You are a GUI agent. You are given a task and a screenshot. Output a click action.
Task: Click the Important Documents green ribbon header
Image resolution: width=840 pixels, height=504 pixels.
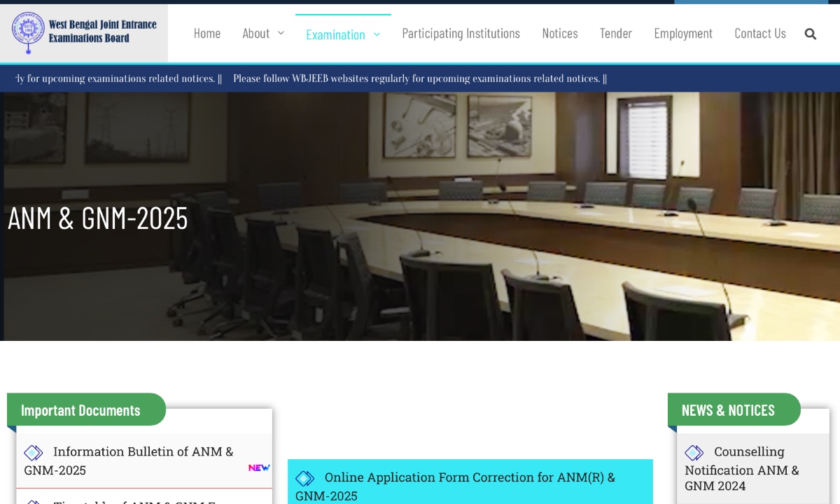pyautogui.click(x=80, y=410)
